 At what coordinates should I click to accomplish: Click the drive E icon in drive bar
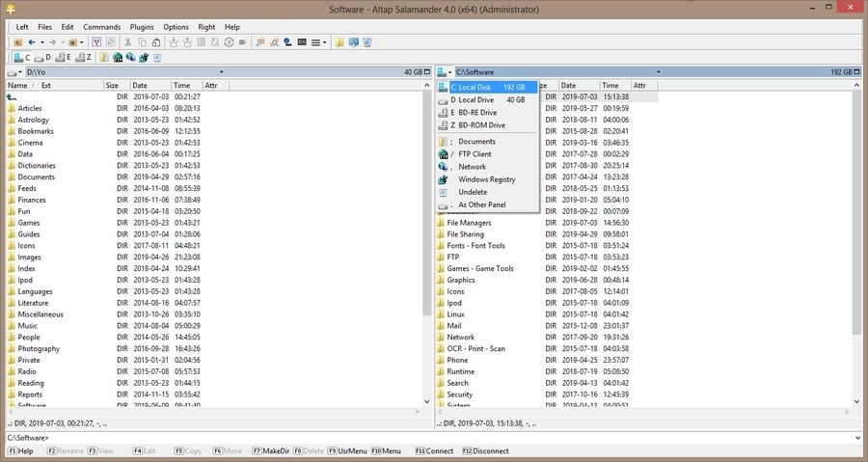64,58
